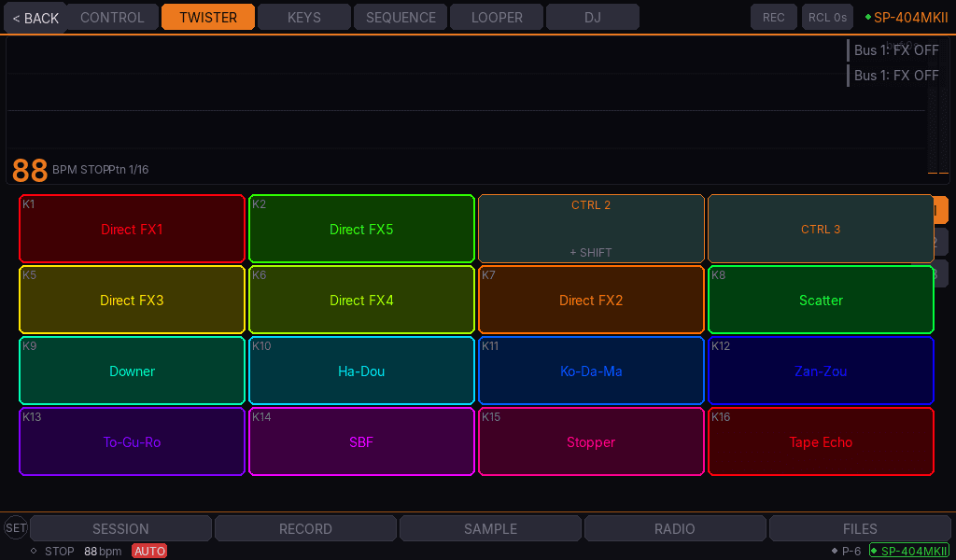The width and height of the screenshot is (956, 560).
Task: Activate the K16 Tape Echo effect pad
Action: click(821, 441)
